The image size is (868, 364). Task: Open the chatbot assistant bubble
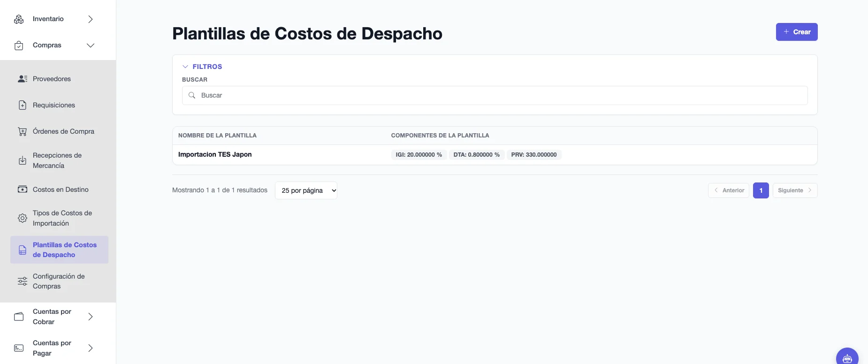pos(847,357)
